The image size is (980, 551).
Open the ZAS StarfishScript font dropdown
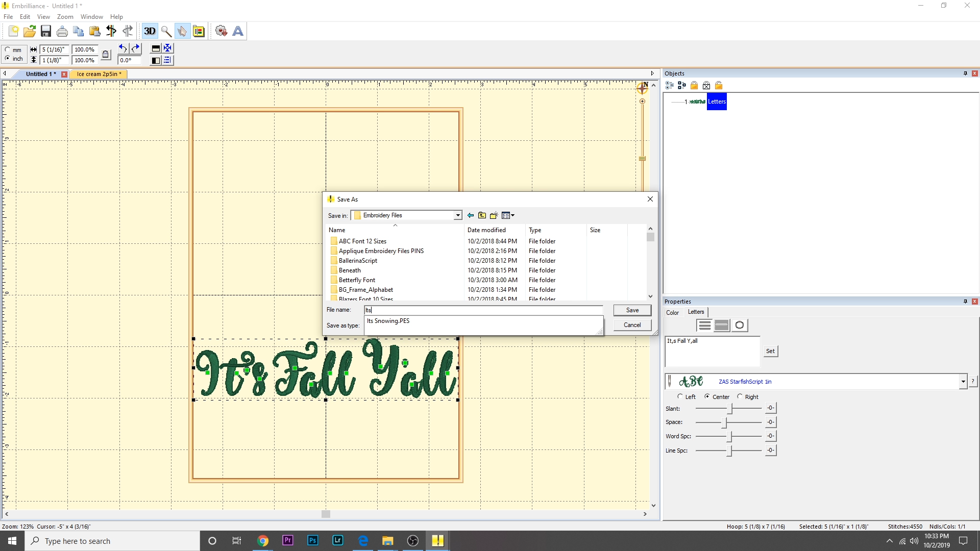coord(963,382)
